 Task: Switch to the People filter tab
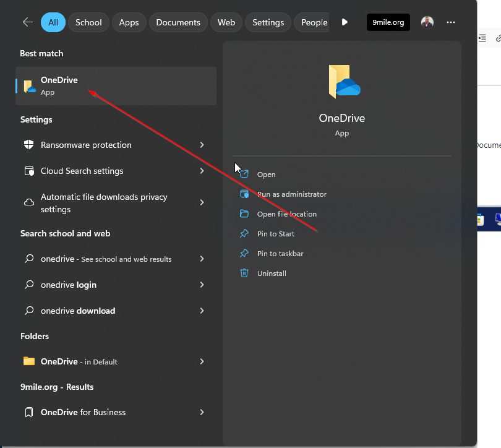(312, 22)
